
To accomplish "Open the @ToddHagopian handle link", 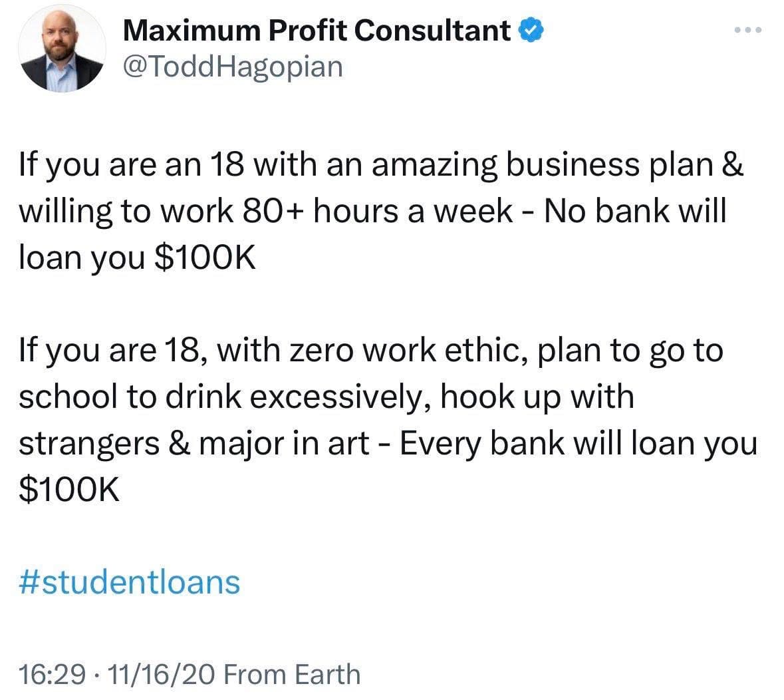I will tap(233, 67).
